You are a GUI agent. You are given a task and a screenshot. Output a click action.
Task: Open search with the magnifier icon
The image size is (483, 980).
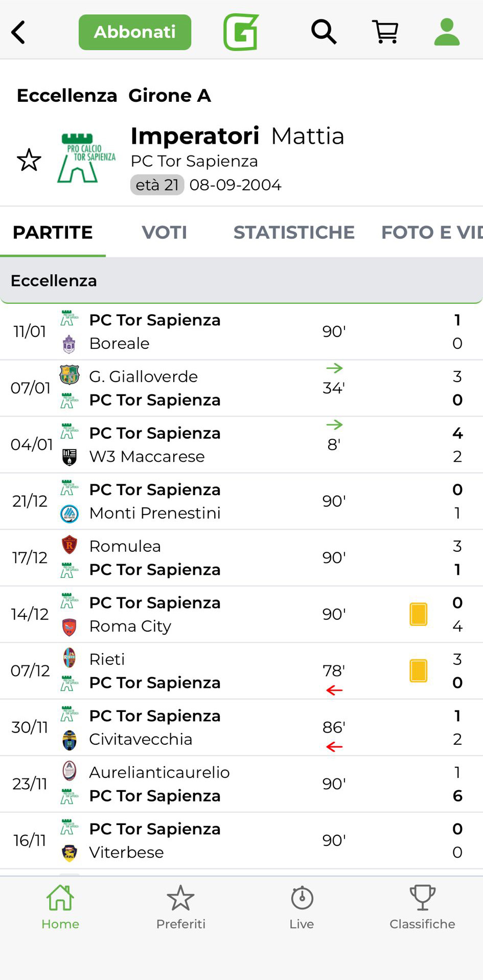324,32
